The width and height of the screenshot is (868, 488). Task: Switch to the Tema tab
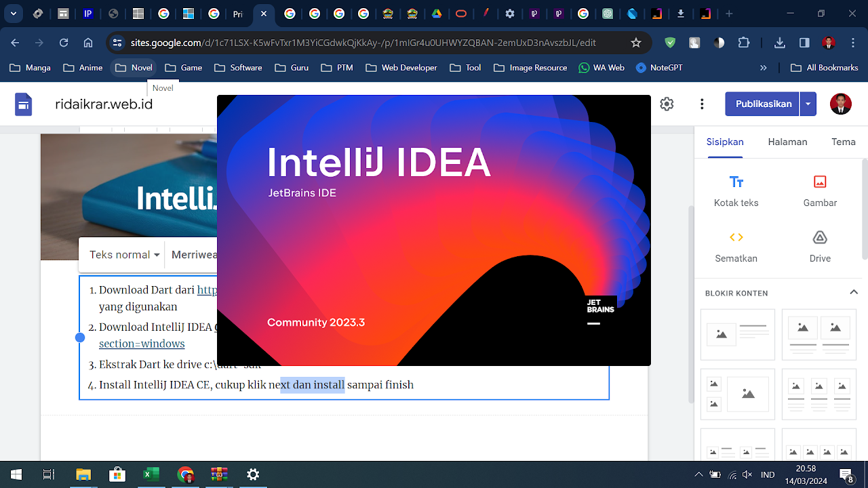click(844, 142)
